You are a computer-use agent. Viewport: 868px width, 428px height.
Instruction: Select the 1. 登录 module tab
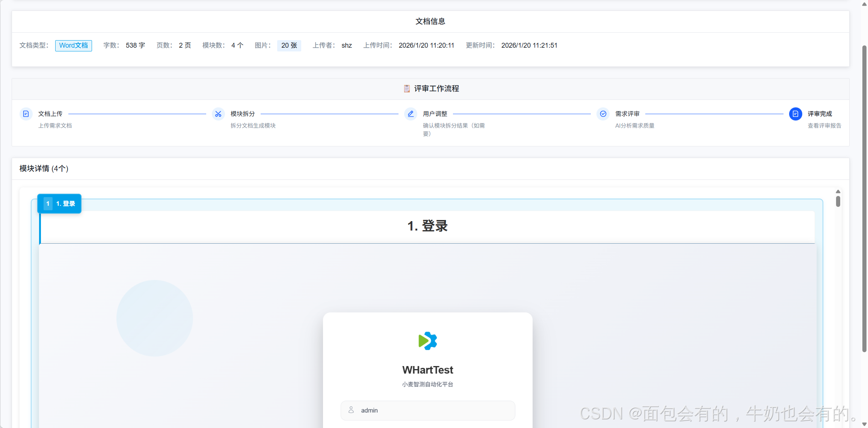65,203
